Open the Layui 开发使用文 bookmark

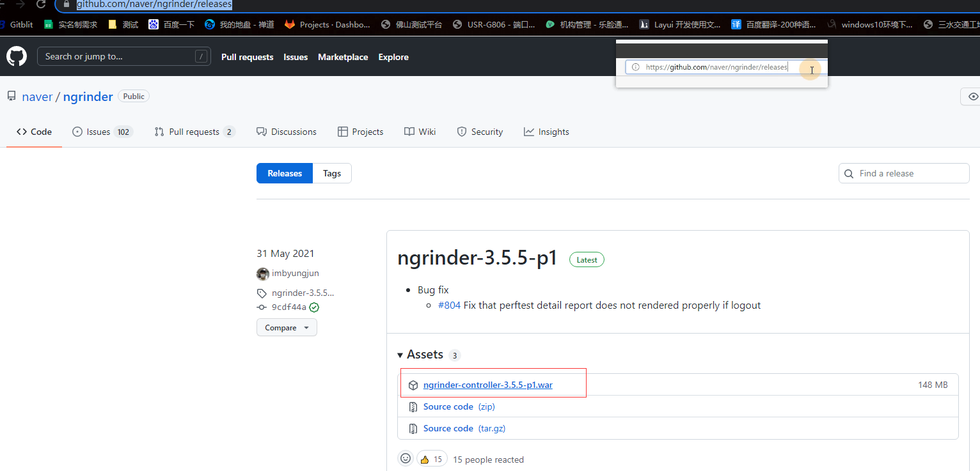[x=679, y=24]
